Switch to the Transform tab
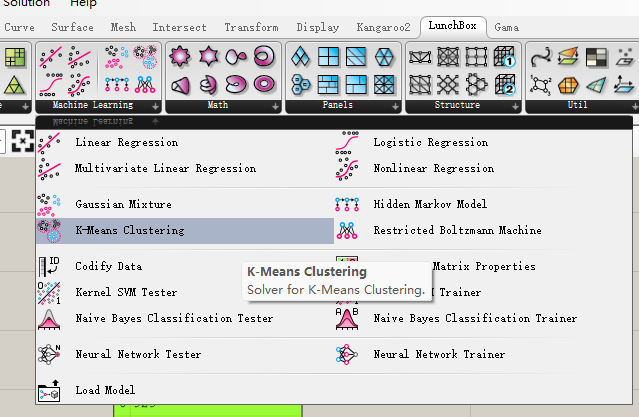The height and width of the screenshot is (417, 639). [x=251, y=27]
